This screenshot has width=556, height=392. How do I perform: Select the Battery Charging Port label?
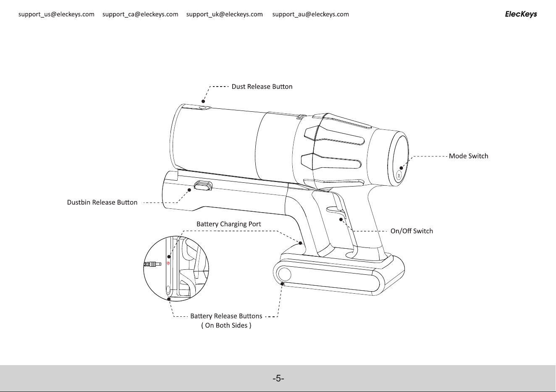[229, 224]
